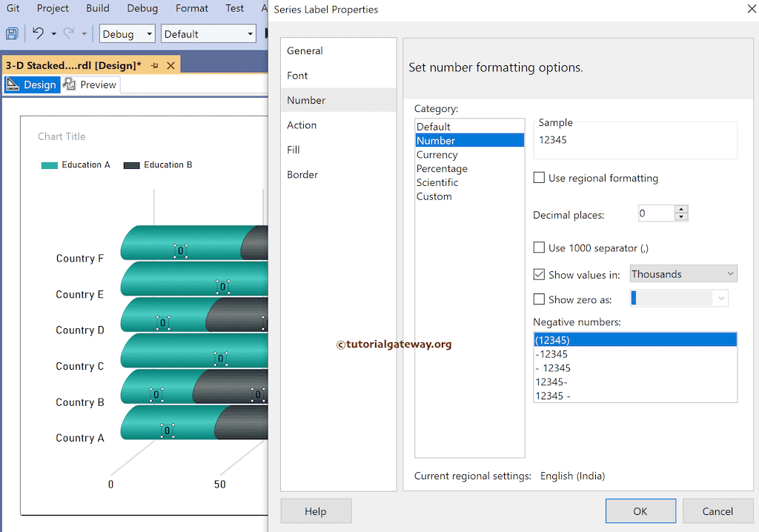Click Cancel to dismiss the dialog
Screen dimensions: 759x532
point(717,511)
